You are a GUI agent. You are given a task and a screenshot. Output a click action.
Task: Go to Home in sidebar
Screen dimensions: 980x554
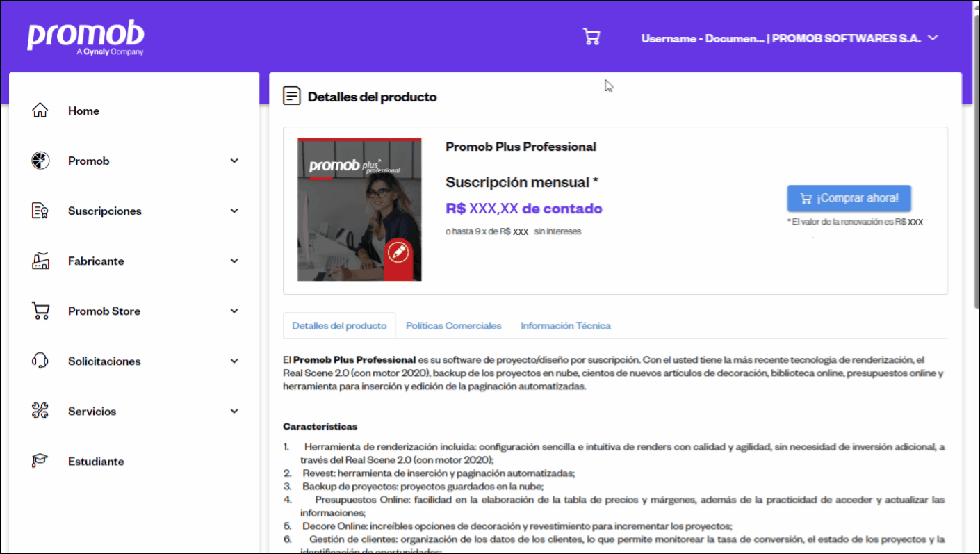83,111
